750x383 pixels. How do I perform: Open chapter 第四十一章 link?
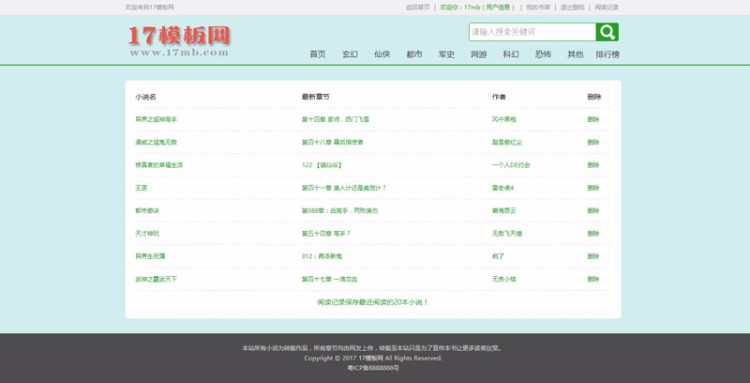pyautogui.click(x=343, y=188)
